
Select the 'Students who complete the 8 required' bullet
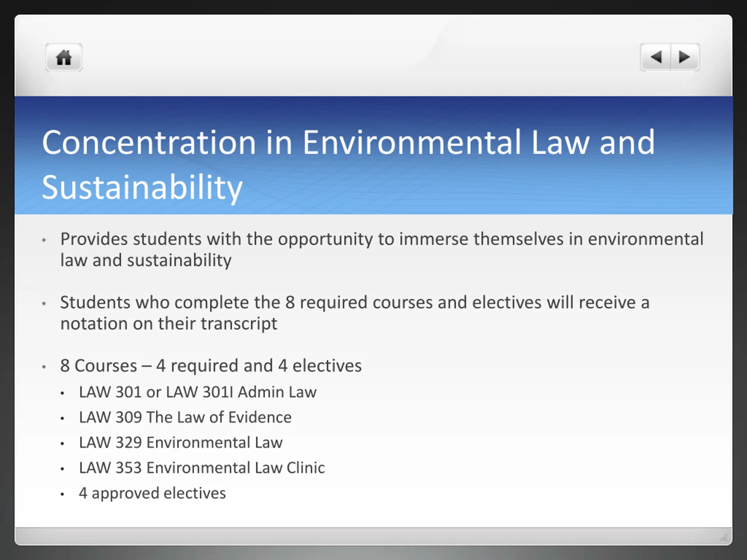[x=355, y=302]
